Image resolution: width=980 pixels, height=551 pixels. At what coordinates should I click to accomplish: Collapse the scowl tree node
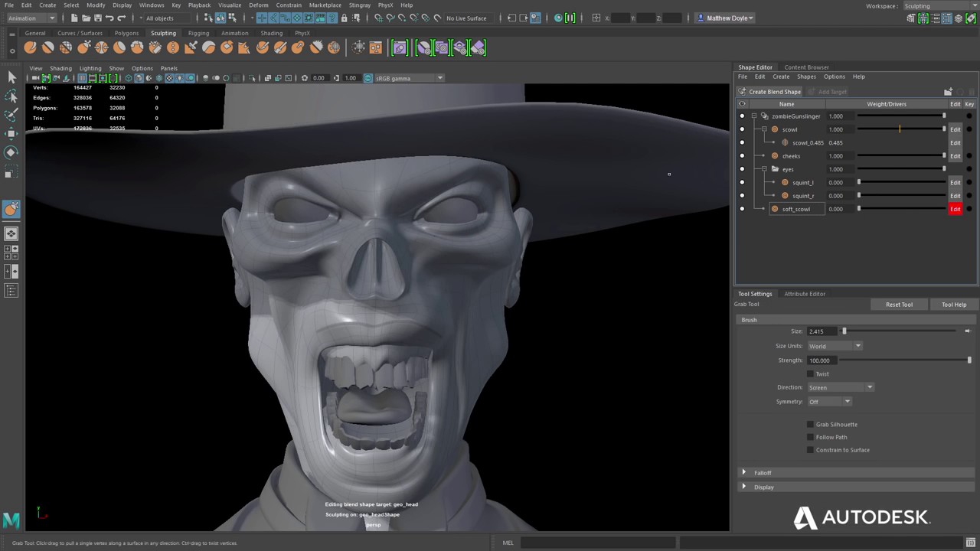pos(764,129)
